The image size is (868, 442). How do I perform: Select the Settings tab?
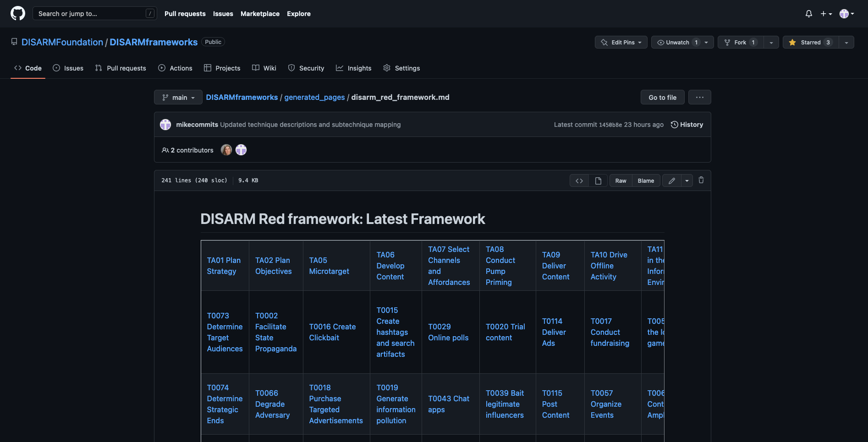401,68
